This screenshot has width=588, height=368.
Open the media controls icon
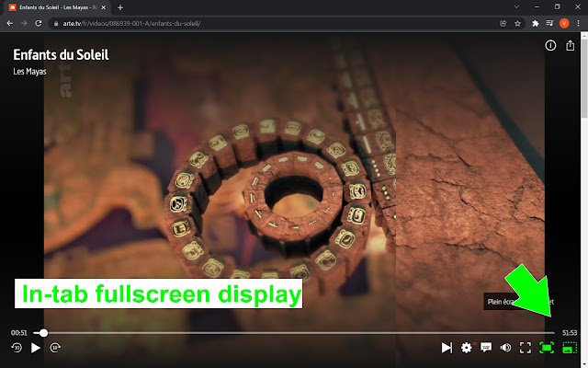(549, 23)
